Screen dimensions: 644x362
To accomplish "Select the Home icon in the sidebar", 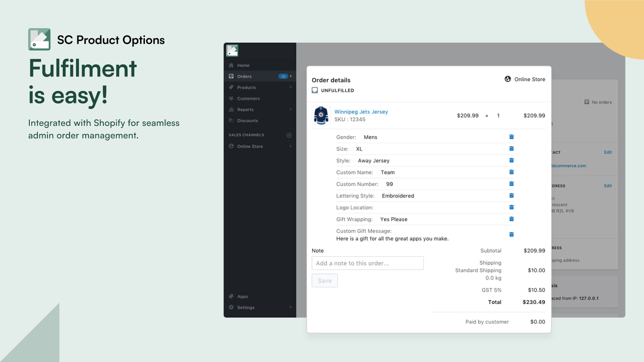I will [232, 65].
